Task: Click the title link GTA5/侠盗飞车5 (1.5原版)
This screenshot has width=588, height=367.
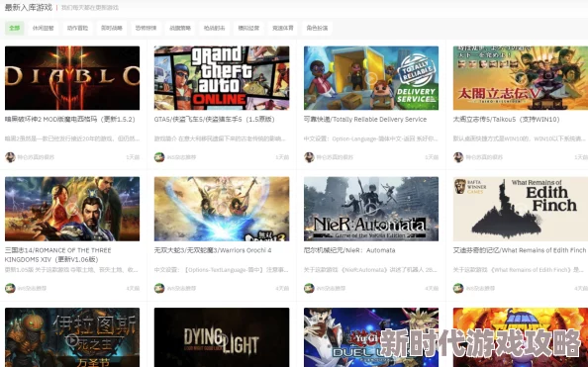Action: pyautogui.click(x=214, y=120)
